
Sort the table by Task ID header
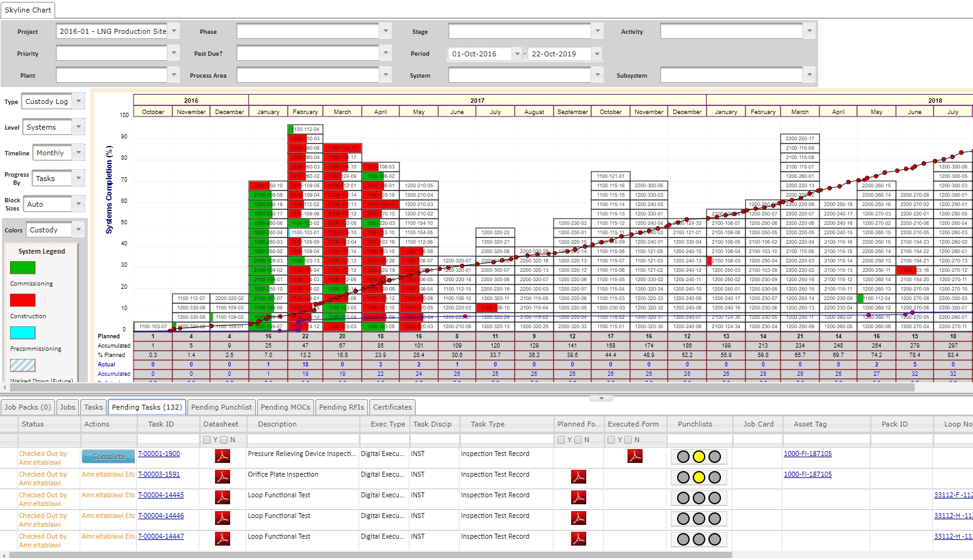tap(161, 424)
